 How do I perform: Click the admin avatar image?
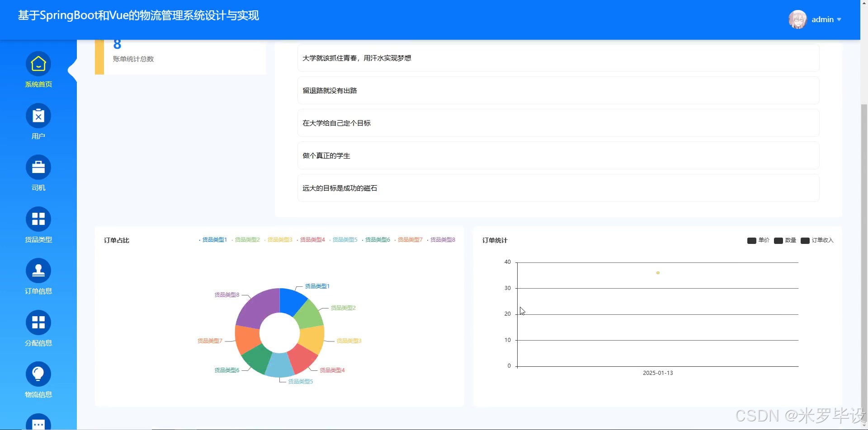798,19
